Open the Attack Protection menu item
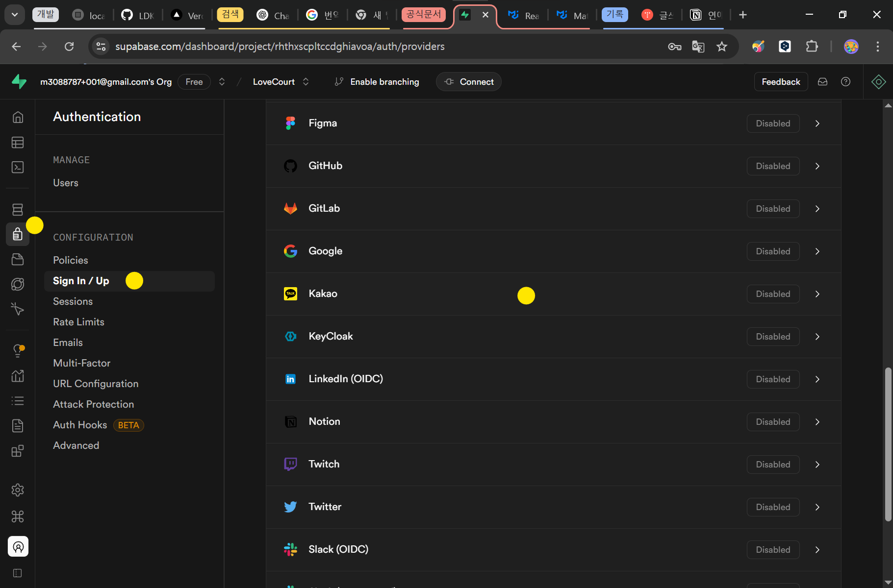Image resolution: width=893 pixels, height=588 pixels. pos(94,404)
